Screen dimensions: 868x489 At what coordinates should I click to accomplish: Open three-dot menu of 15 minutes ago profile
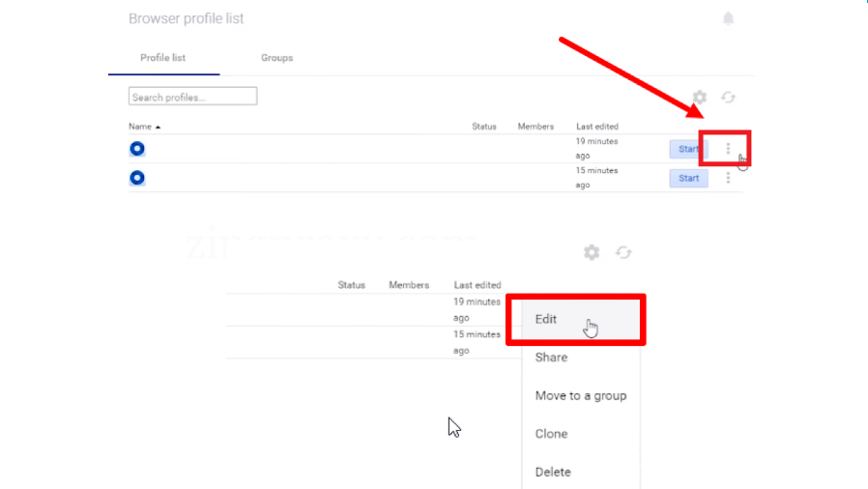coord(728,178)
